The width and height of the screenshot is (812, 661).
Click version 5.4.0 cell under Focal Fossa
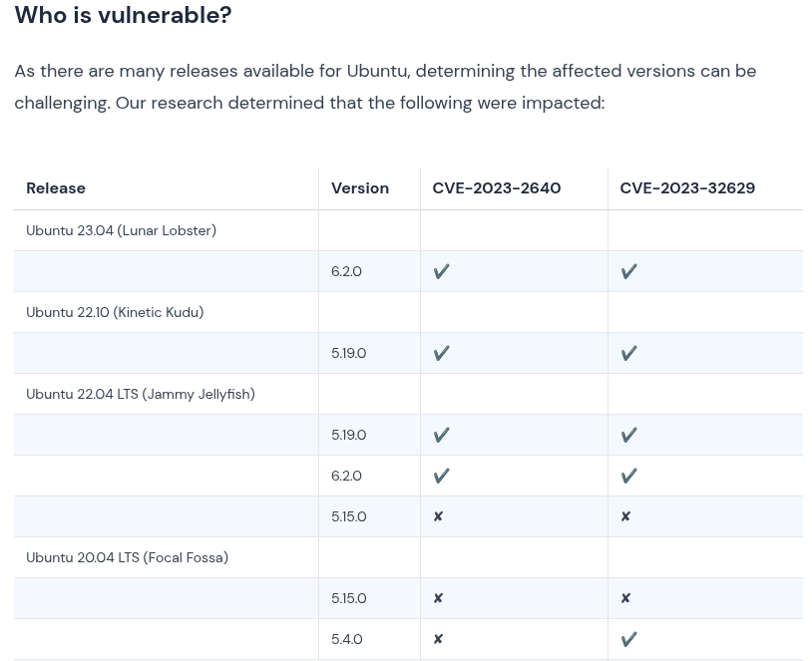tap(347, 639)
